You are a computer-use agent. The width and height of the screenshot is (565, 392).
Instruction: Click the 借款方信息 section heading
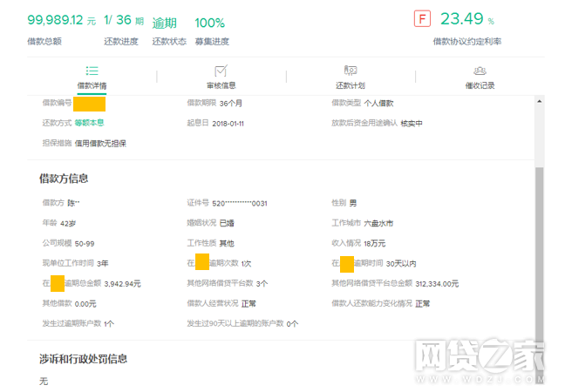click(x=64, y=179)
